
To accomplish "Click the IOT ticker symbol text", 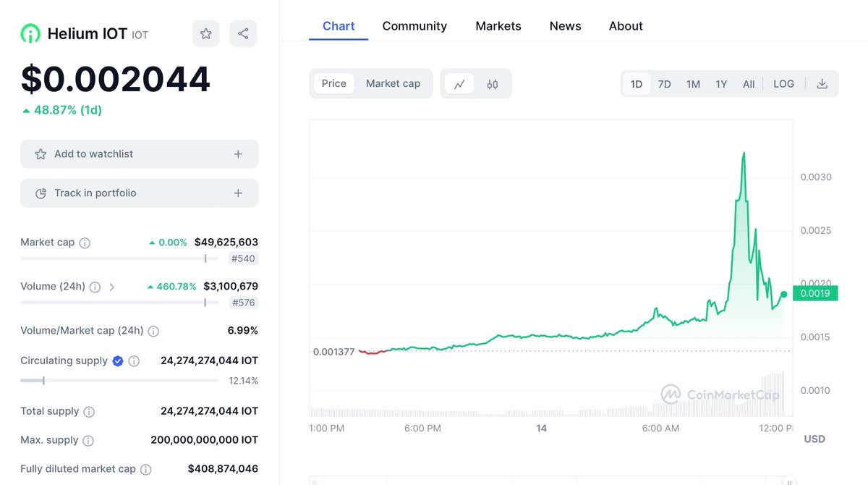I will click(140, 35).
